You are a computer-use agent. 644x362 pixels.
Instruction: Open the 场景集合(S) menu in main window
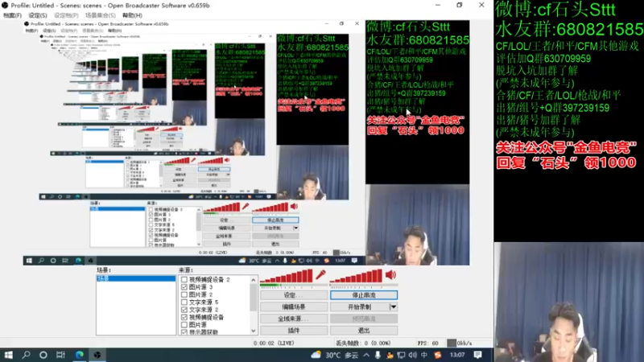pyautogui.click(x=100, y=15)
